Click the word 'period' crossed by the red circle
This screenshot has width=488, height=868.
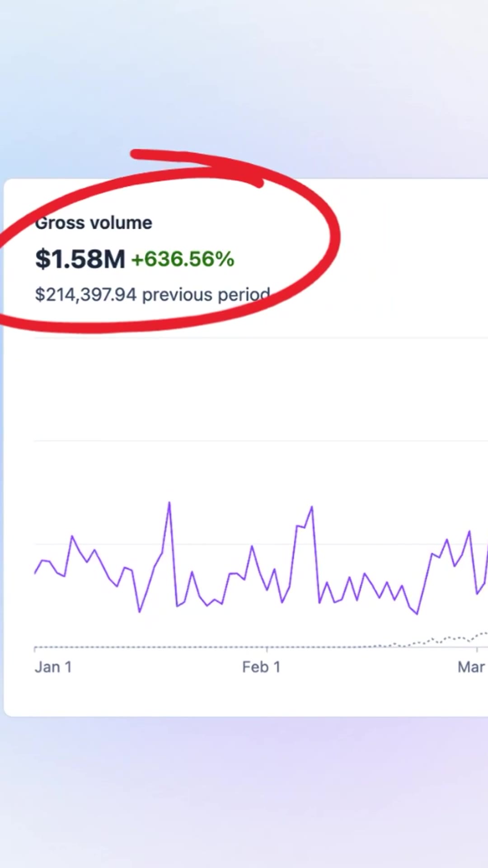(244, 295)
